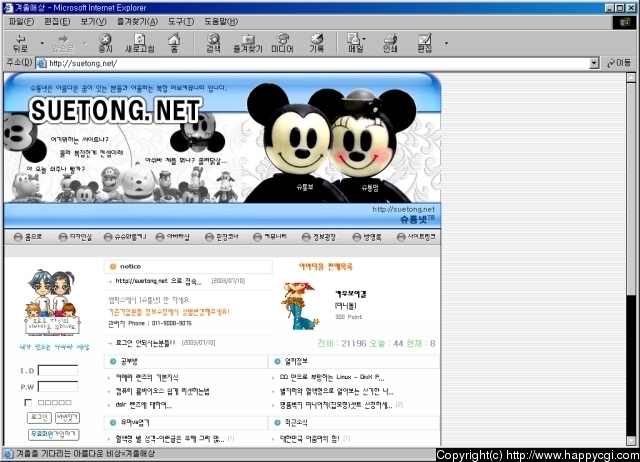Click the '300 Point' avatar price text
This screenshot has height=462, width=640.
tap(348, 317)
